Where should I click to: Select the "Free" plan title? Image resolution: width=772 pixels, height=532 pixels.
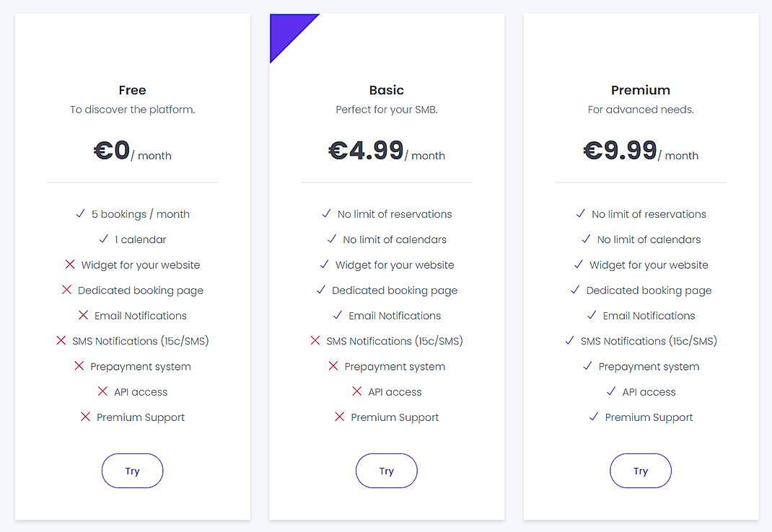point(132,90)
